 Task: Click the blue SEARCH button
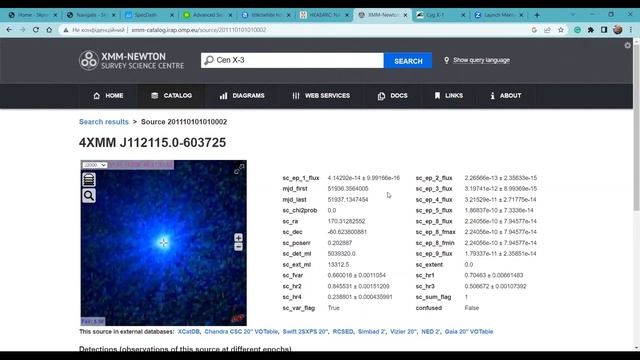[408, 61]
